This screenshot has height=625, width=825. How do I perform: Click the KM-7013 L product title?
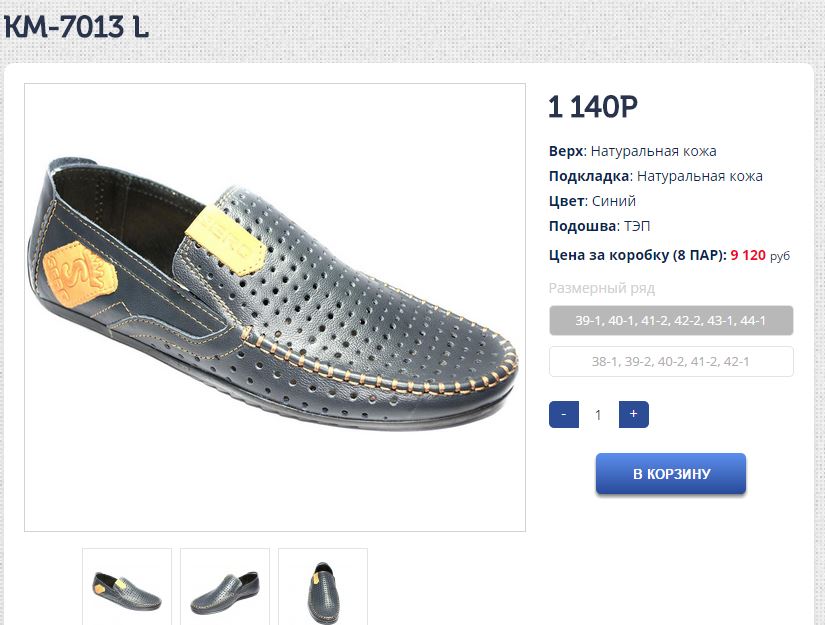tap(77, 28)
